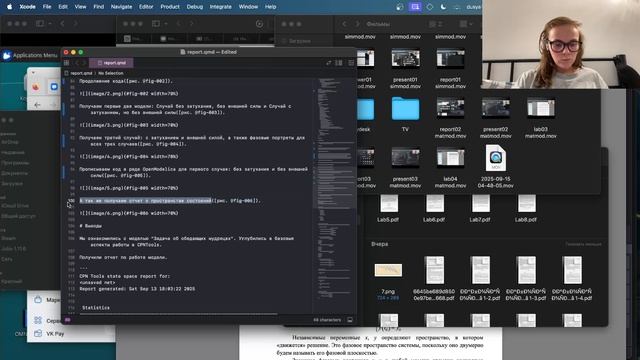Select present02 matmod.mov video file

[496, 109]
